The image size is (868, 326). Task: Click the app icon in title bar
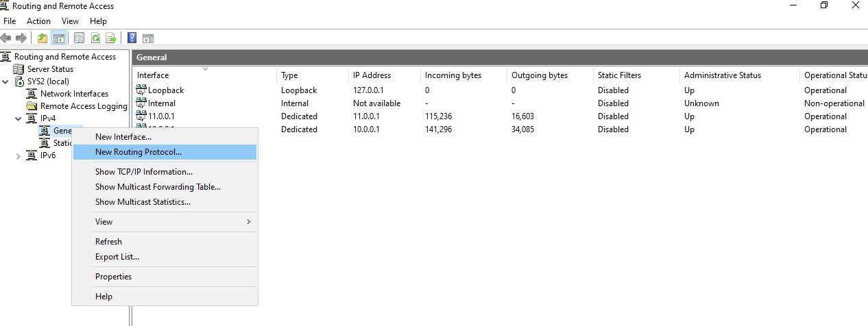[x=5, y=6]
